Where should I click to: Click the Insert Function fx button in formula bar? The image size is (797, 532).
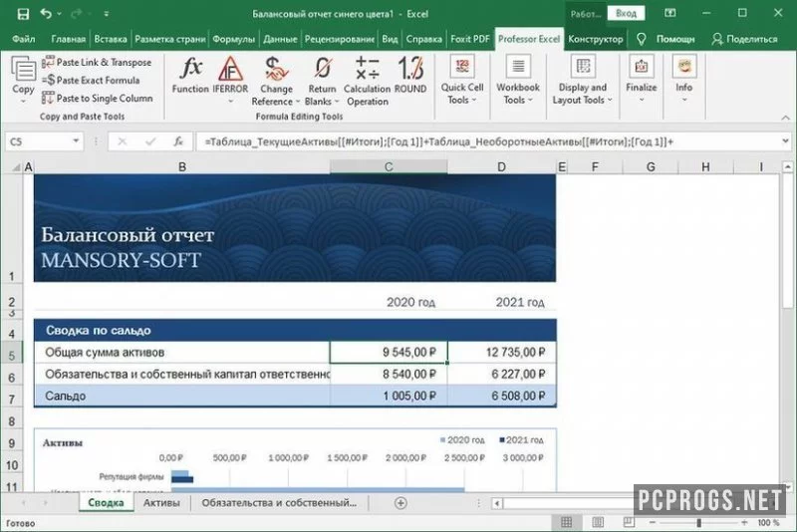click(178, 141)
